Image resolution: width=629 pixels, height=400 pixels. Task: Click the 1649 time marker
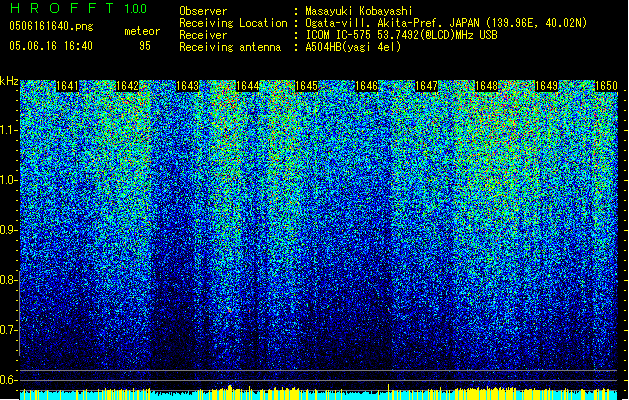[x=546, y=86]
